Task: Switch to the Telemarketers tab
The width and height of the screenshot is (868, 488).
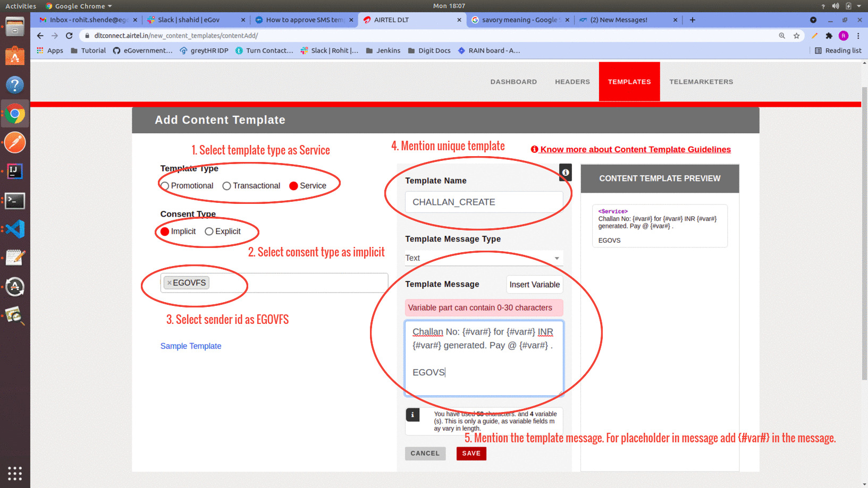Action: pyautogui.click(x=701, y=82)
